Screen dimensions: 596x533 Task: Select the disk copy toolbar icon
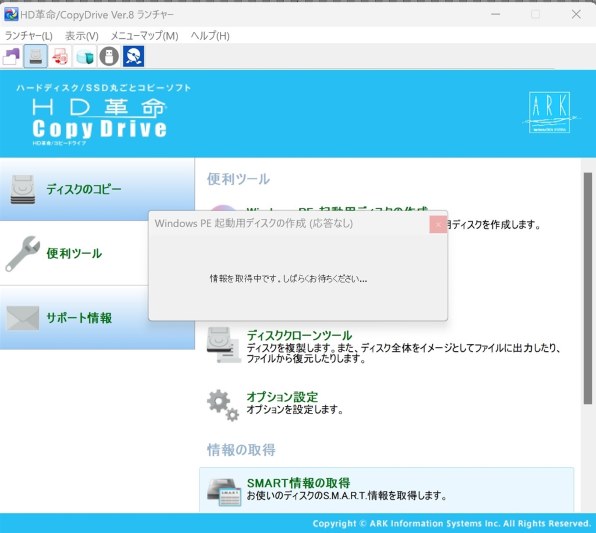pyautogui.click(x=36, y=56)
